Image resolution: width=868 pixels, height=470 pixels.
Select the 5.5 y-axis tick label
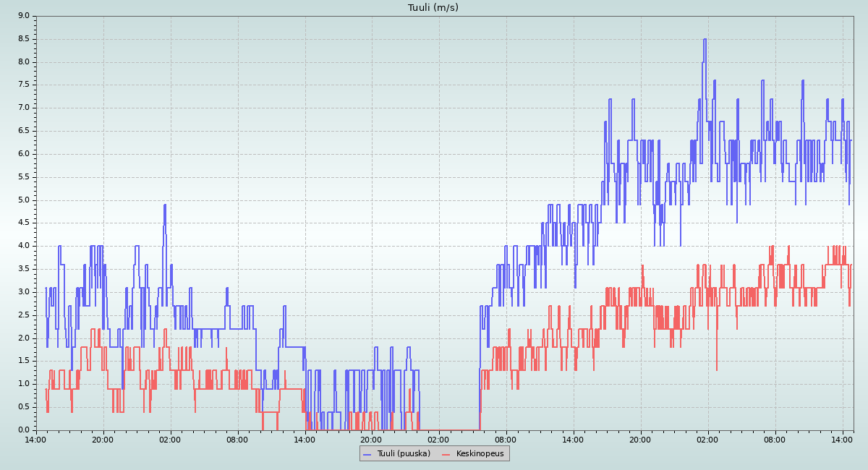tap(24, 176)
